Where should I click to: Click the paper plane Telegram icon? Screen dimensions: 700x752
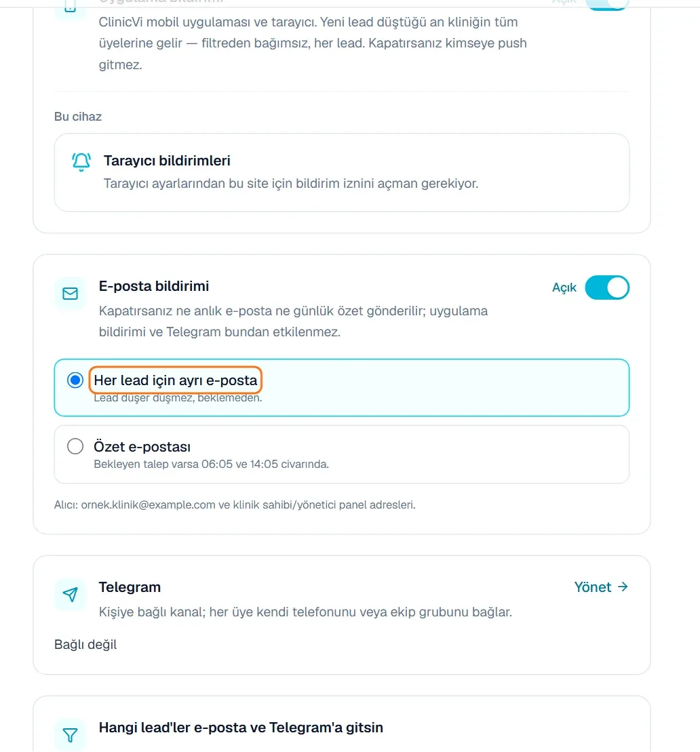(70, 594)
